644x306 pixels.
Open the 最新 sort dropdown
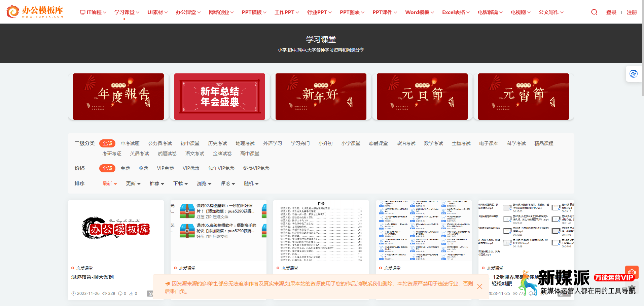pyautogui.click(x=109, y=183)
